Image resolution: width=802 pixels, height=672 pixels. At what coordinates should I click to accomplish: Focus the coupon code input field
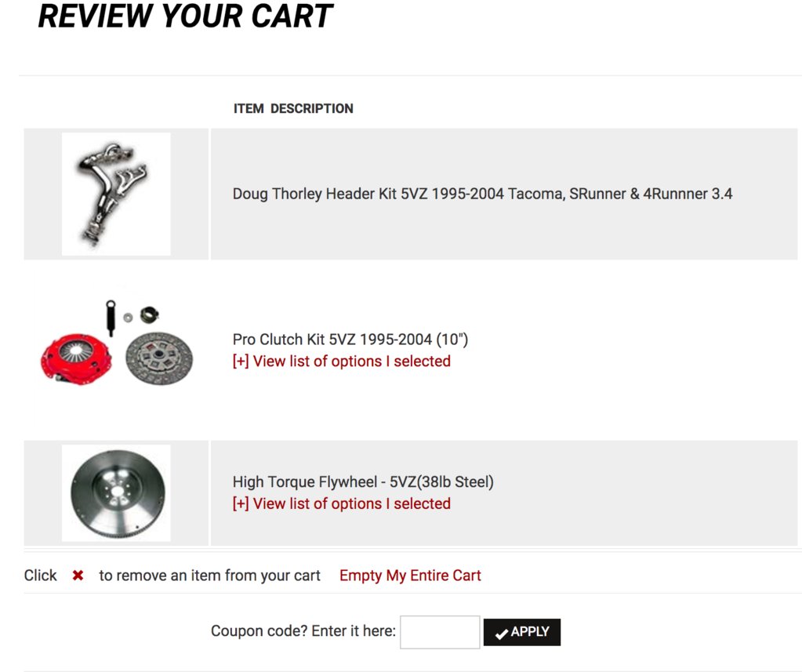click(x=440, y=632)
